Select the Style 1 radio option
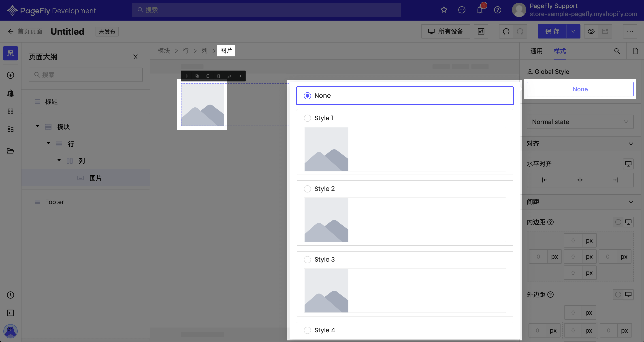Image resolution: width=644 pixels, height=342 pixels. 307,118
